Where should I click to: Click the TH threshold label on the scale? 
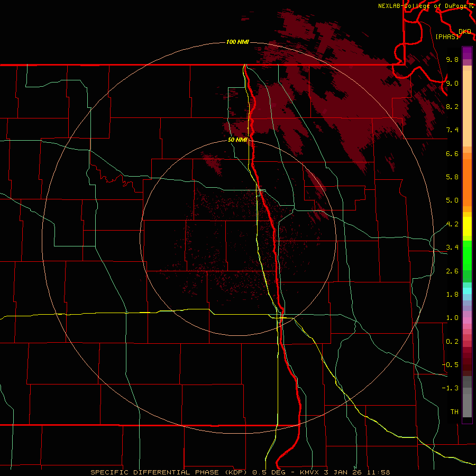point(454,411)
